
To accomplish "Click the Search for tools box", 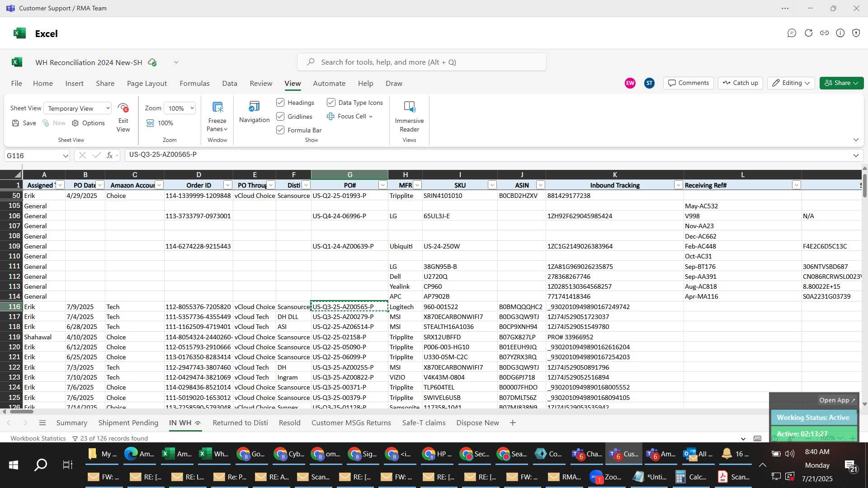I will tap(421, 62).
